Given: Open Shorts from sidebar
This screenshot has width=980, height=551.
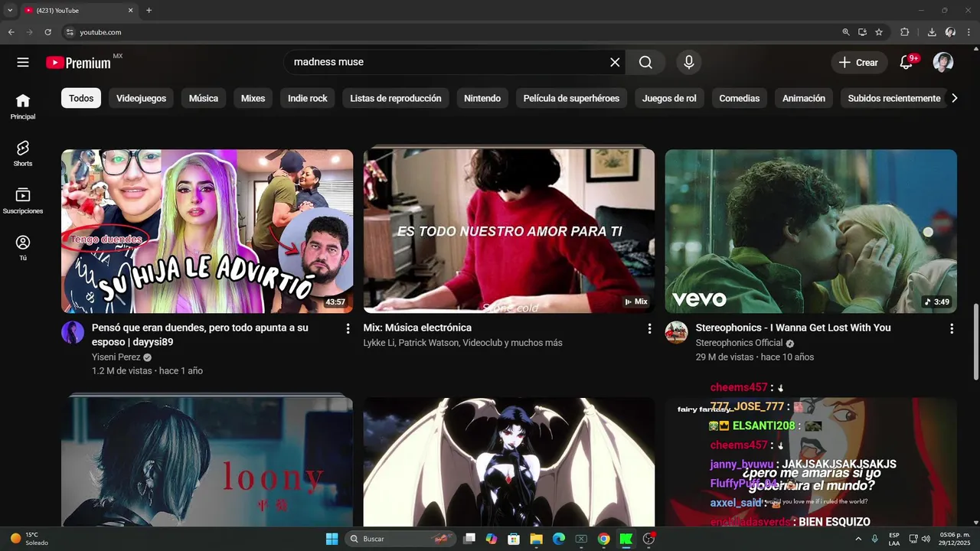Looking at the screenshot, I should click(x=23, y=153).
